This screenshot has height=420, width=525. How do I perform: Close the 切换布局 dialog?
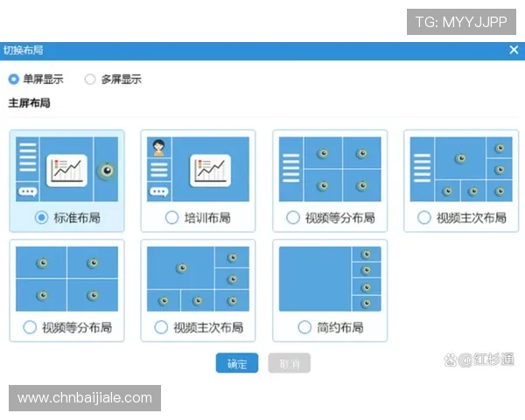514,50
